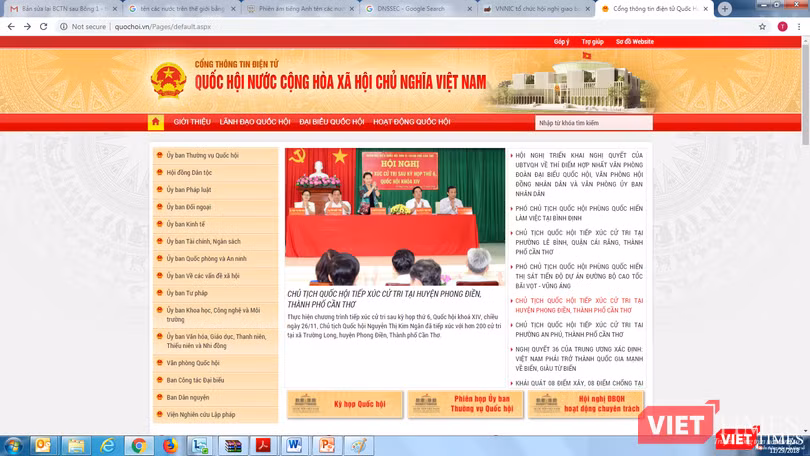This screenshot has width=810, height=456.
Task: Select Ban Công tác Đại biểu
Action: point(195,380)
